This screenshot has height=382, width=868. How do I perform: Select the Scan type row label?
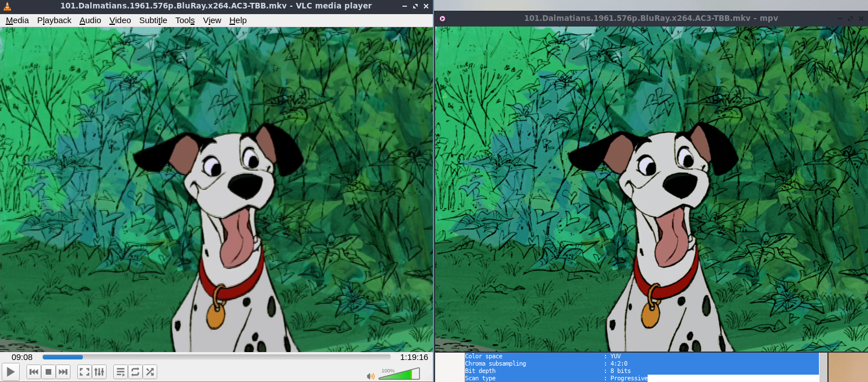tap(480, 379)
